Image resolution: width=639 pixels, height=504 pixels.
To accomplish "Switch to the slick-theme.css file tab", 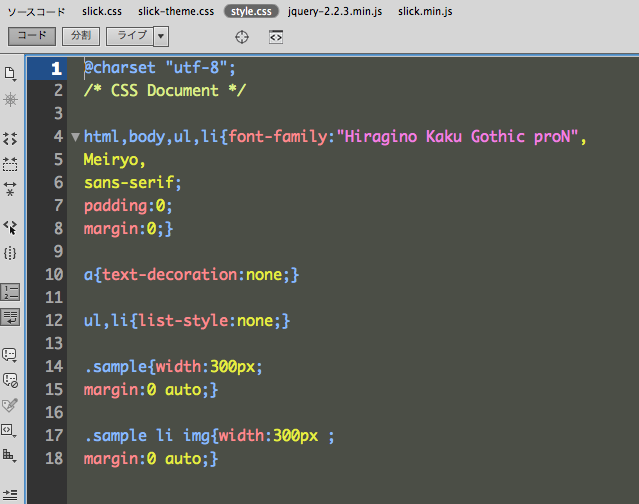I will pos(176,11).
